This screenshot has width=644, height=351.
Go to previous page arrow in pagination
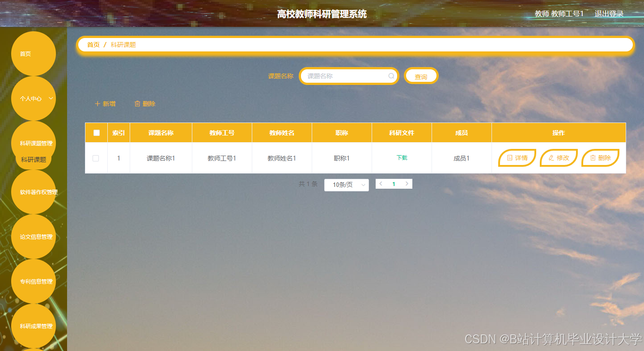coord(381,184)
